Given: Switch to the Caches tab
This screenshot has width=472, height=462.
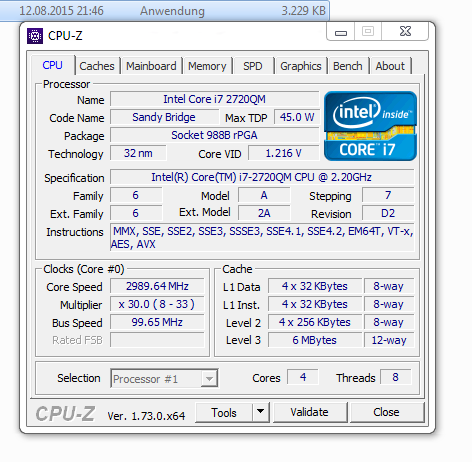Looking at the screenshot, I should click(x=97, y=66).
